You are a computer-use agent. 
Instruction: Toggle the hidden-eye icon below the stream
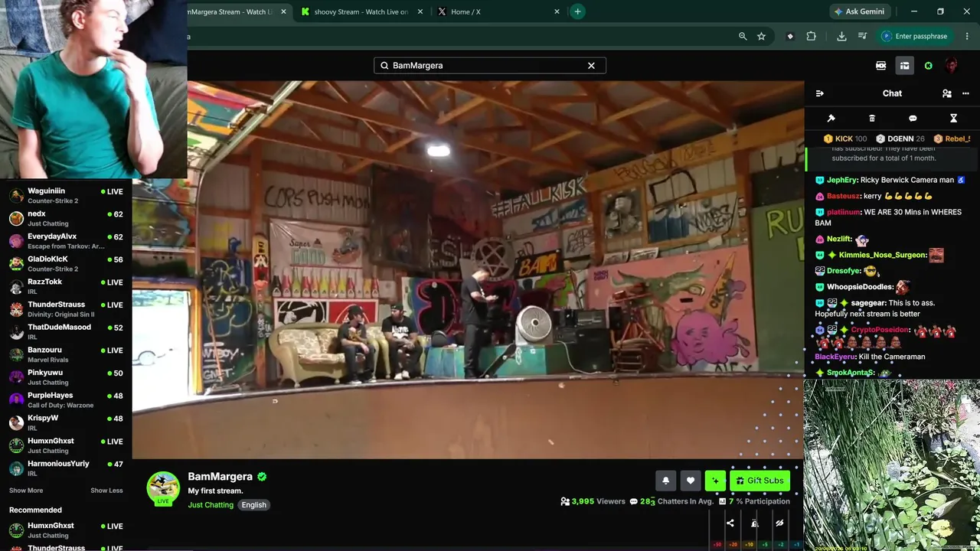779,523
